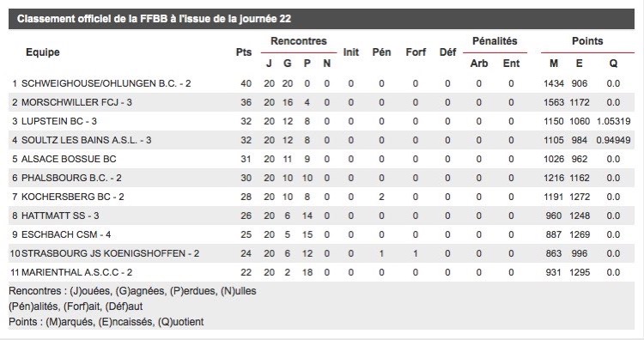The width and height of the screenshot is (644, 340).
Task: Click the Pénalités header group
Action: coord(495,41)
